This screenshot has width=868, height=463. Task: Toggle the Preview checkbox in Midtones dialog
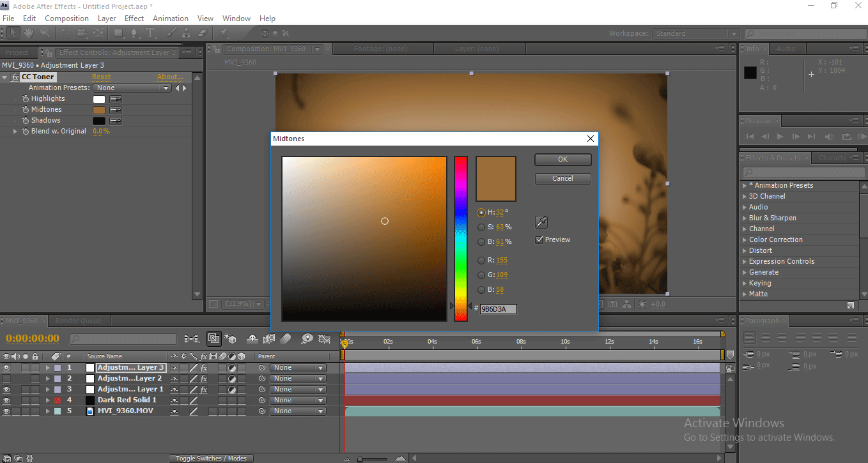(539, 240)
